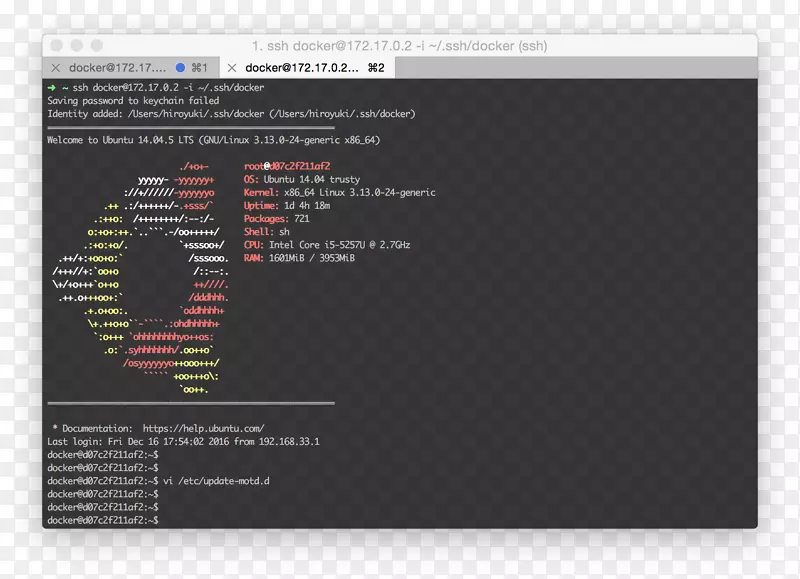The image size is (800, 579).
Task: Click the window zoom traffic light button
Action: point(94,46)
